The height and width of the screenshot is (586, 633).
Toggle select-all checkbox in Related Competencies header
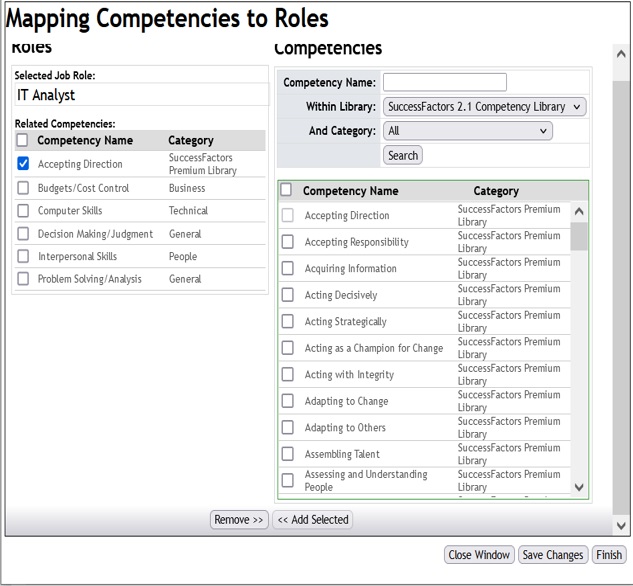click(22, 140)
